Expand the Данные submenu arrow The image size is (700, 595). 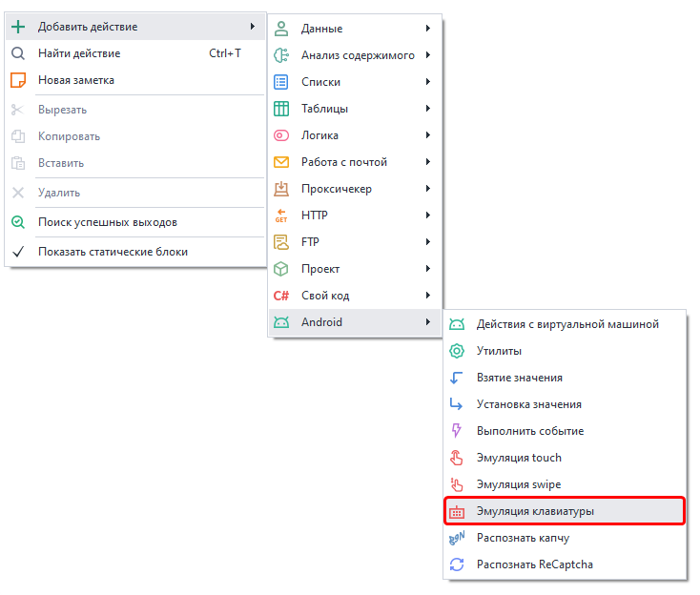[x=429, y=29]
